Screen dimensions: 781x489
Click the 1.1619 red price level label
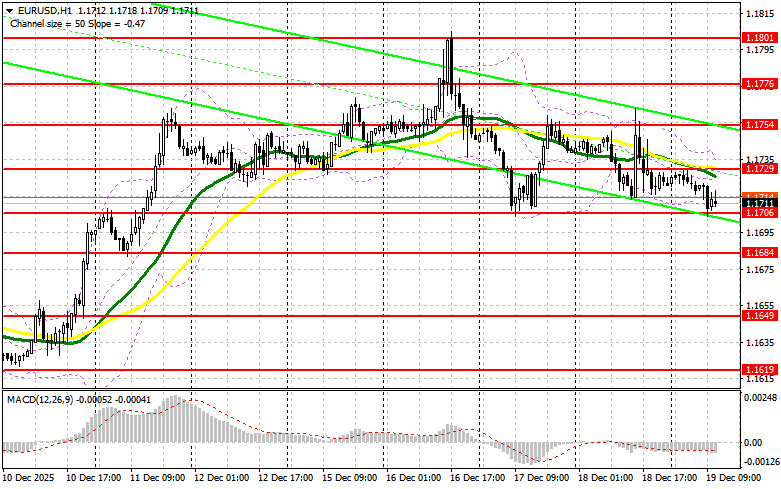759,369
